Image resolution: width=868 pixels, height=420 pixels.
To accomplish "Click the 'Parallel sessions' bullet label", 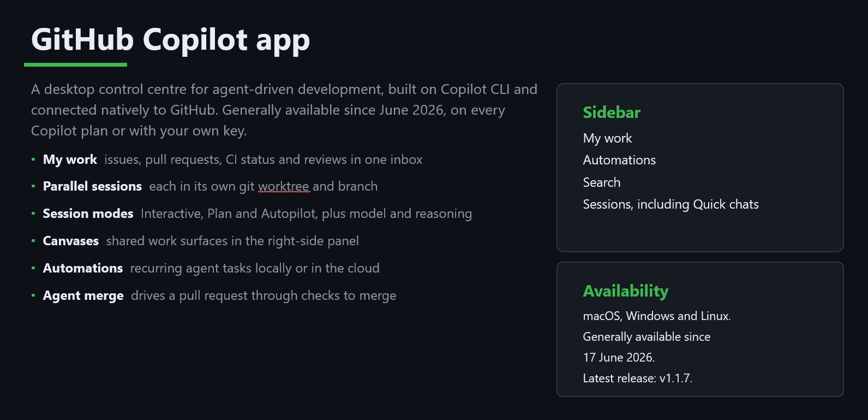I will [x=92, y=186].
